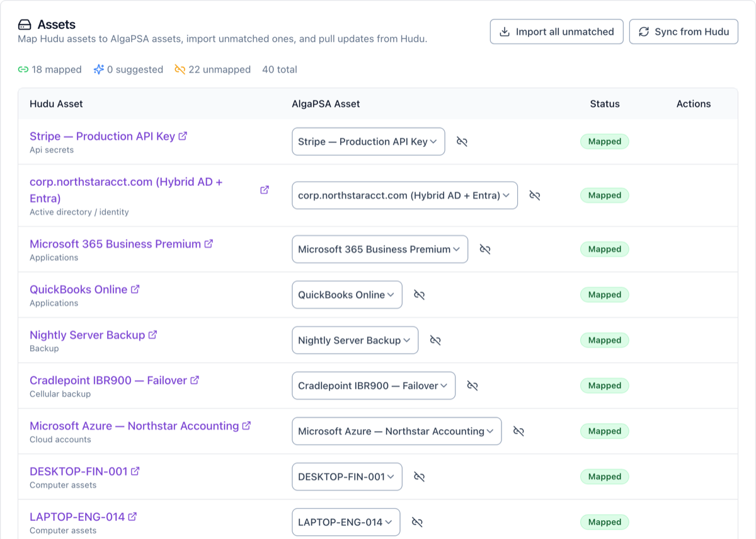The image size is (756, 539).
Task: Open external link icon for Cradlepoint IBR900 — Failover
Action: click(195, 380)
